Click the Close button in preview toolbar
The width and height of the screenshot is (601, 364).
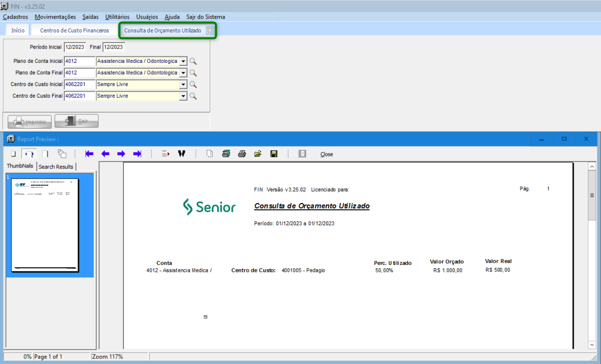[x=327, y=154]
